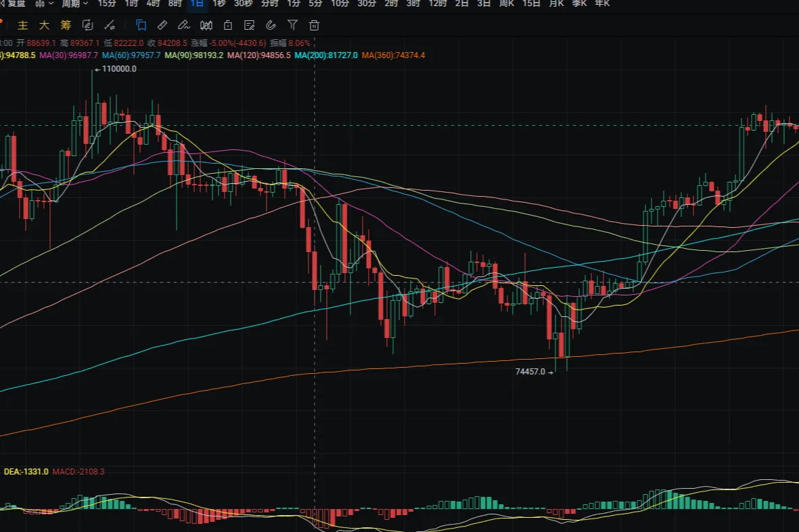
Task: Switch to the 30秒 timeframe
Action: 243,3
